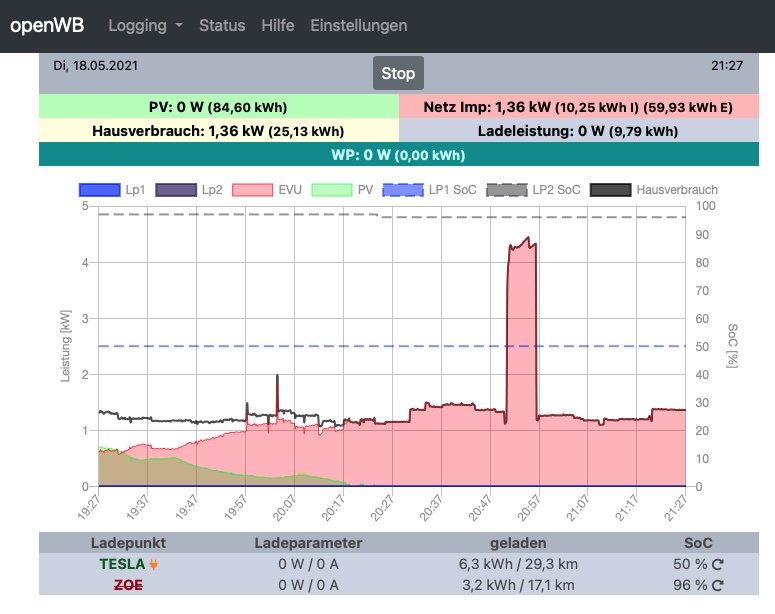This screenshot has height=614, width=775.
Task: Open the Hilfe menu item
Action: (x=278, y=25)
